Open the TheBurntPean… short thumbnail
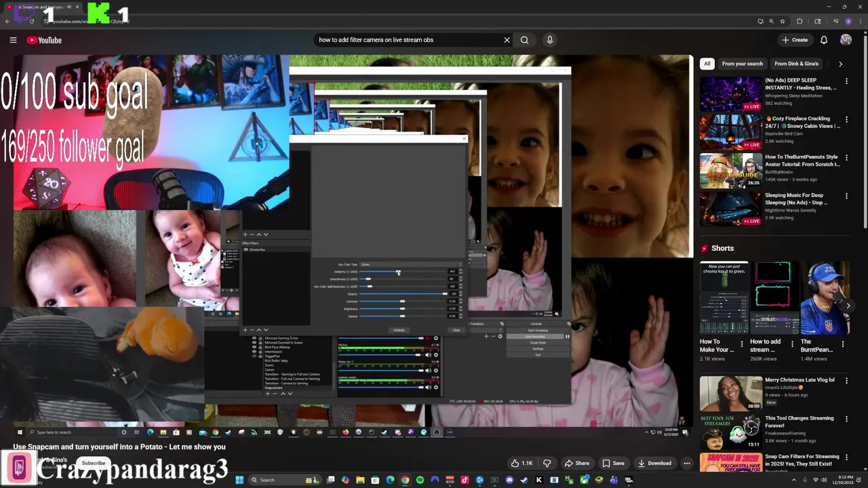The height and width of the screenshot is (488, 868). [825, 298]
